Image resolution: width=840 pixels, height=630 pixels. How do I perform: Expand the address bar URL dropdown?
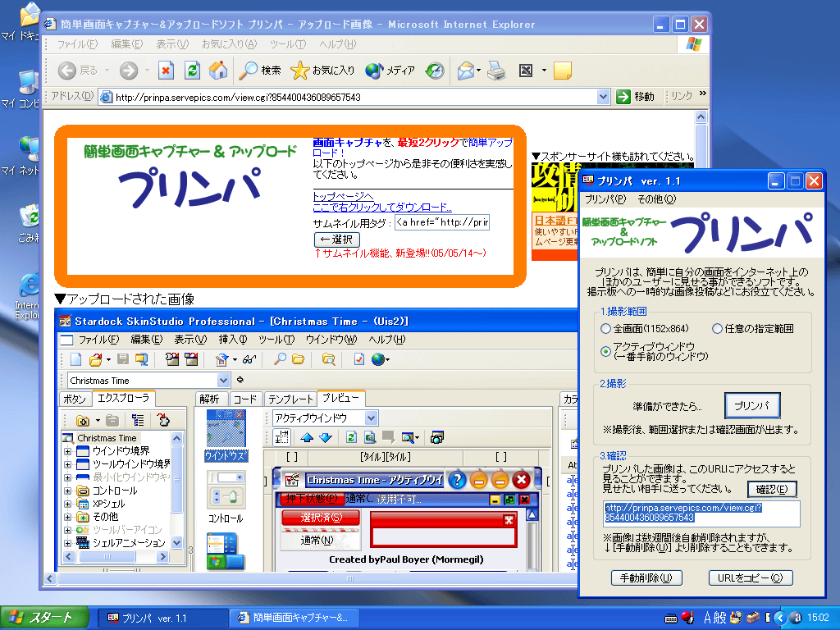pyautogui.click(x=603, y=97)
